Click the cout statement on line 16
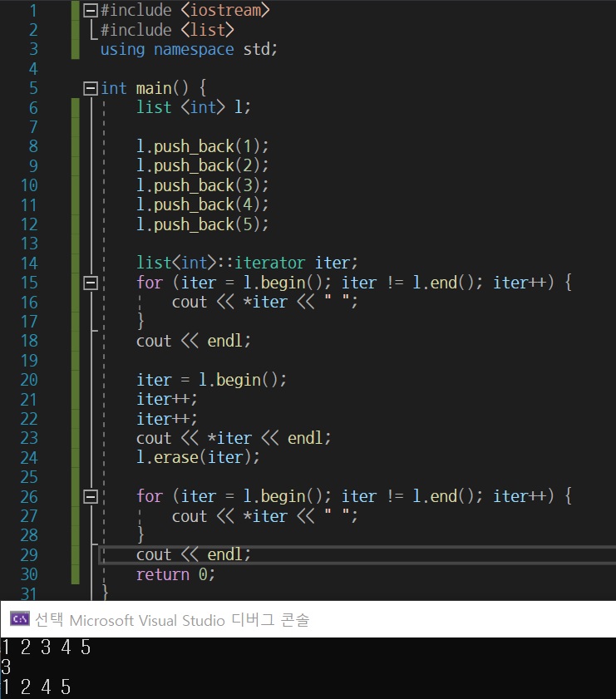The height and width of the screenshot is (699, 616). pos(264,302)
